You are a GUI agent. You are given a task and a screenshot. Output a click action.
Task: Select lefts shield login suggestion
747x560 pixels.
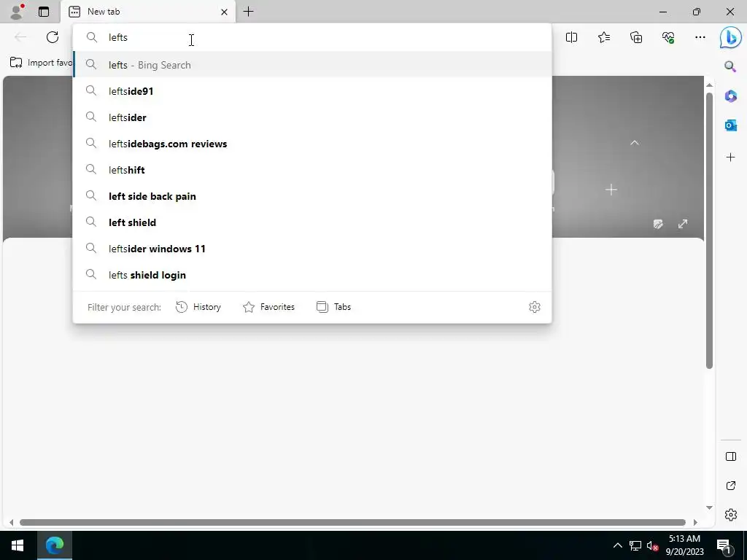click(x=312, y=275)
